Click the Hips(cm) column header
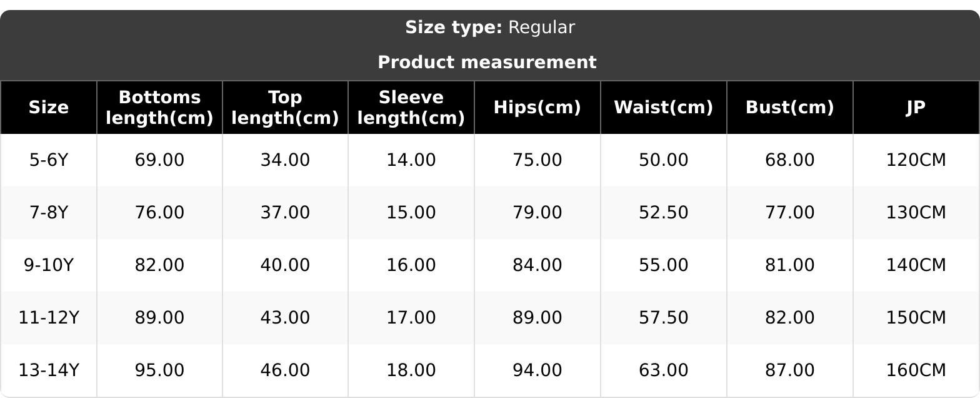The height and width of the screenshot is (398, 980). (537, 108)
